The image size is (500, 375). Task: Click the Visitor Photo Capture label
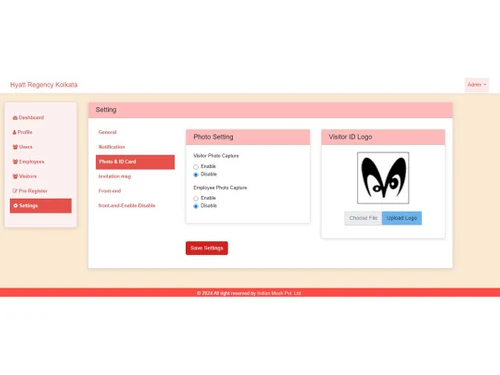click(x=216, y=156)
